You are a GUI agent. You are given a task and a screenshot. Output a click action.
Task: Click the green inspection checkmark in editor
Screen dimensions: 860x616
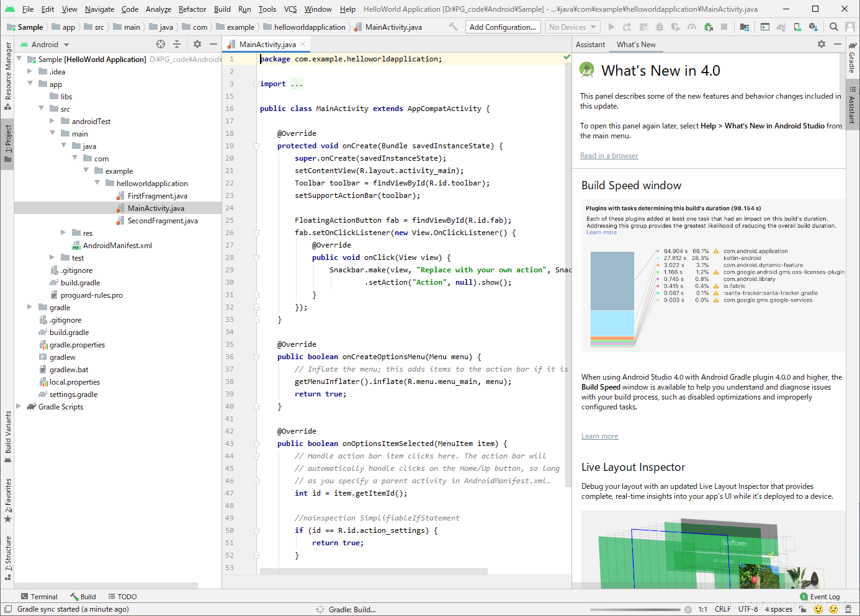tap(567, 57)
